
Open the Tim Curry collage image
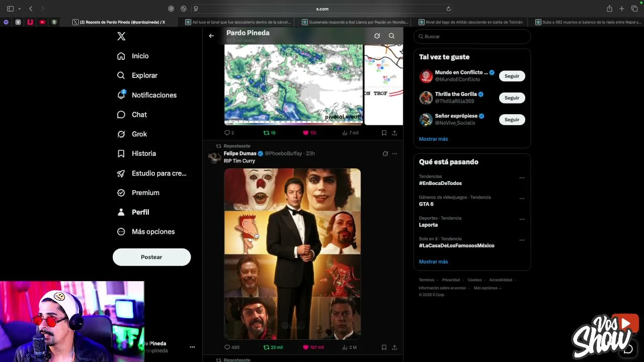point(292,254)
